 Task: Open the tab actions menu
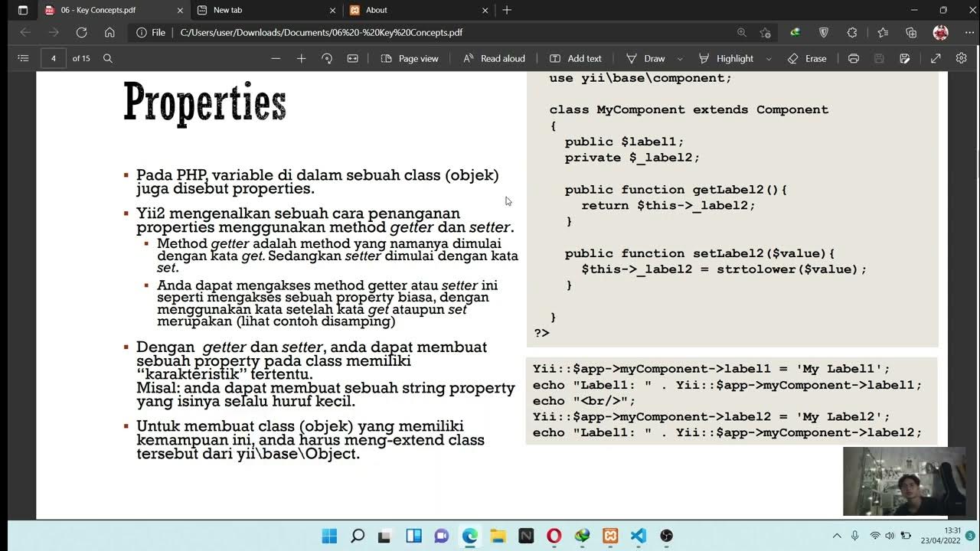pyautogui.click(x=23, y=10)
